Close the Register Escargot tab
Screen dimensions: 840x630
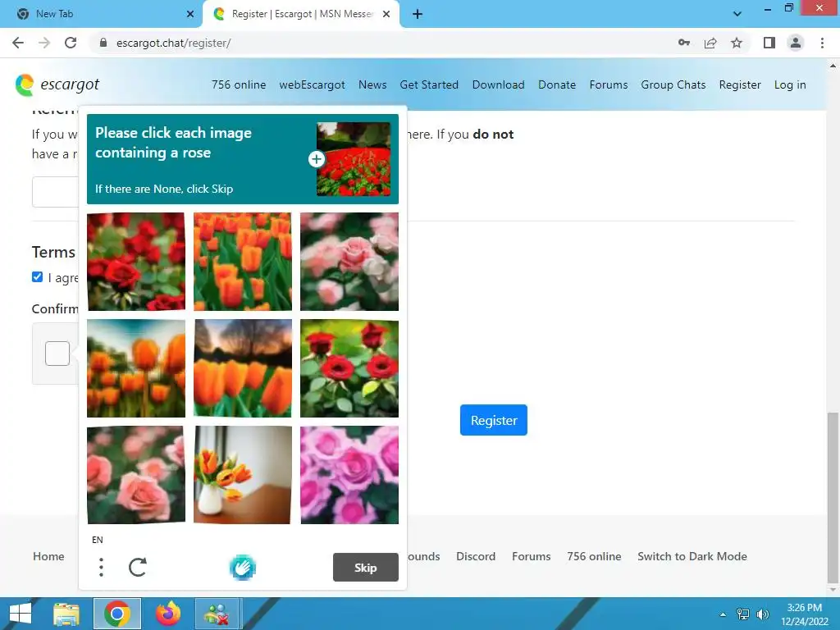[386, 14]
